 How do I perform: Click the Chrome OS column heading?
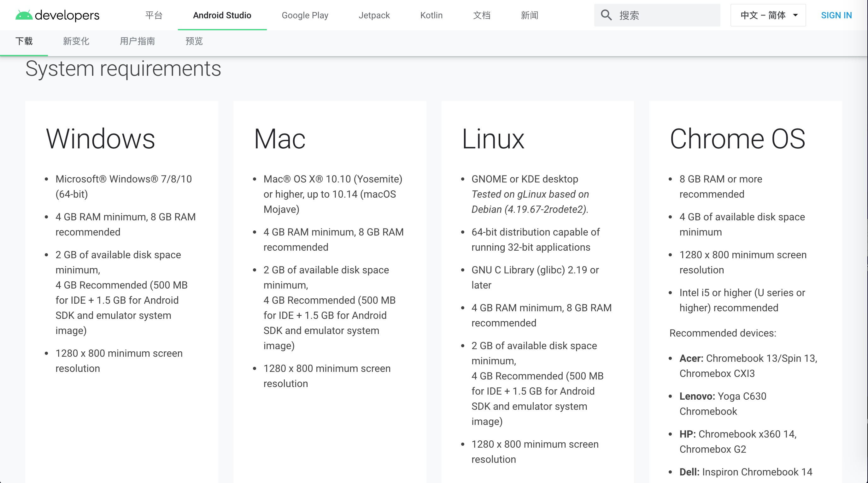tap(738, 139)
